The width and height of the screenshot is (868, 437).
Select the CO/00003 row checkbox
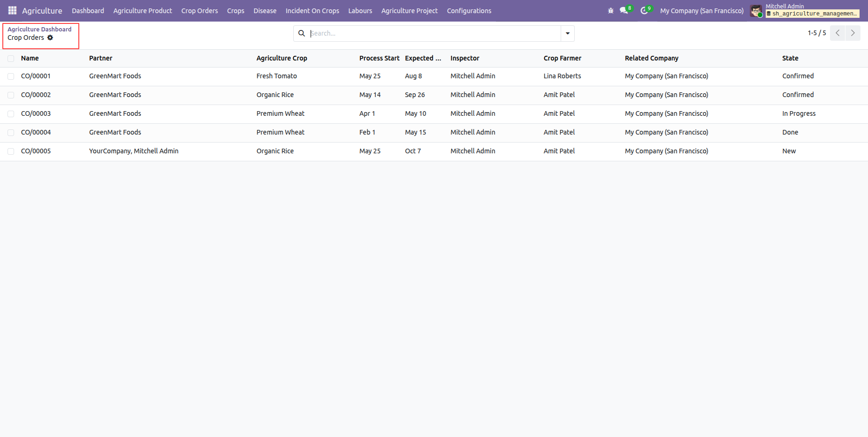(11, 114)
